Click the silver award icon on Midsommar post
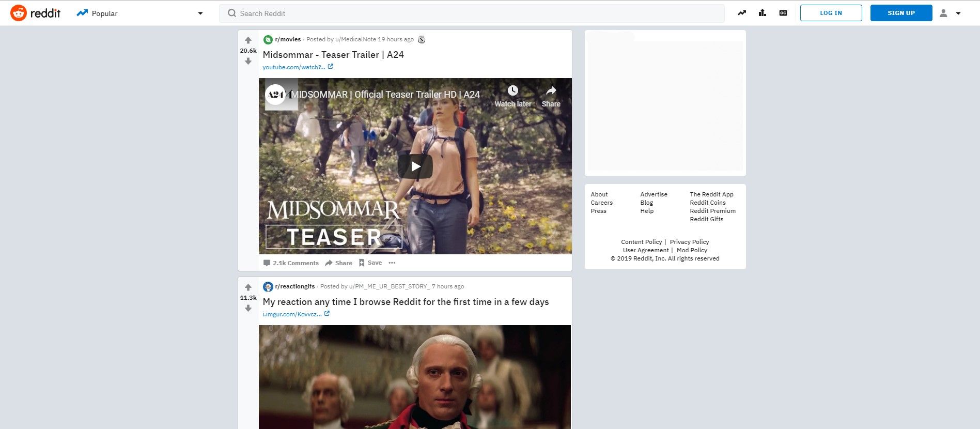This screenshot has width=980, height=429. click(x=422, y=39)
